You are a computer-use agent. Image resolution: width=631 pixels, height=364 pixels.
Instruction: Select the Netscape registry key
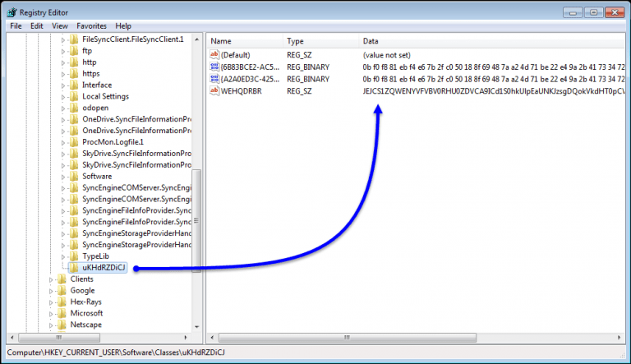[x=86, y=325]
